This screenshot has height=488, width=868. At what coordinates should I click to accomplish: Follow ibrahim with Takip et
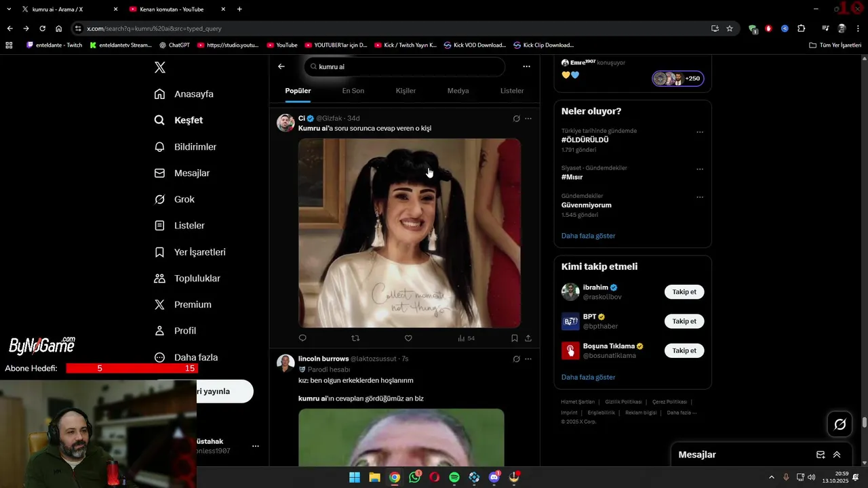[x=684, y=292]
